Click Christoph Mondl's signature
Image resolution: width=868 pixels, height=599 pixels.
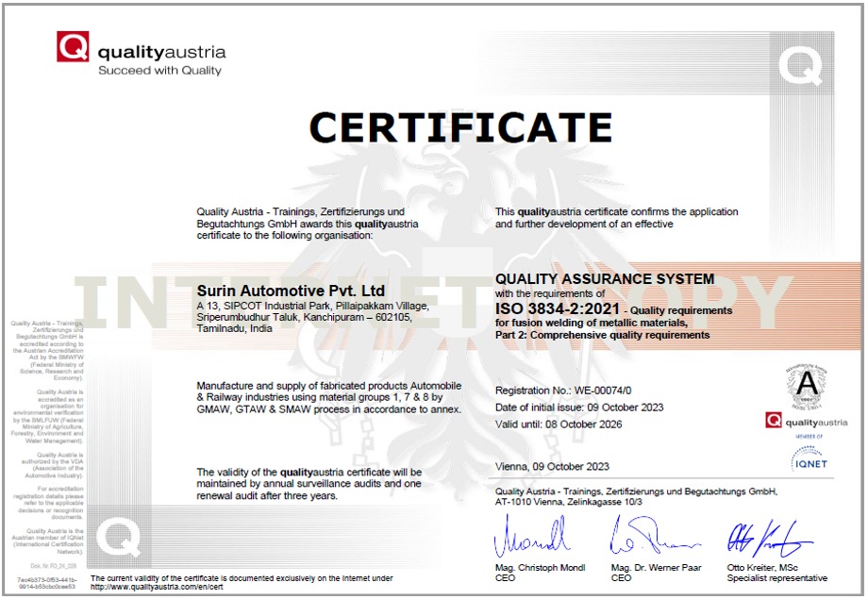[531, 539]
